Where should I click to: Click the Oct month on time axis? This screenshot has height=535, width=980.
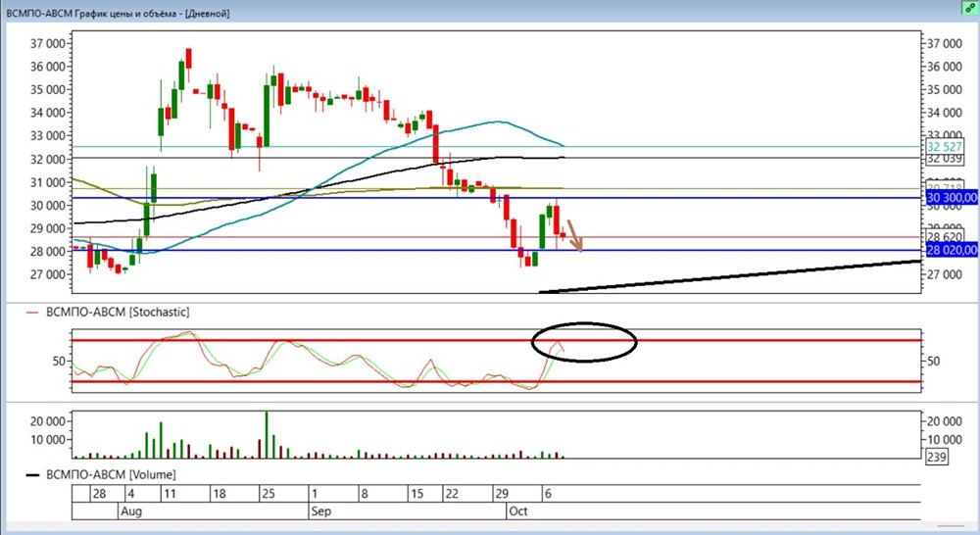(x=517, y=511)
